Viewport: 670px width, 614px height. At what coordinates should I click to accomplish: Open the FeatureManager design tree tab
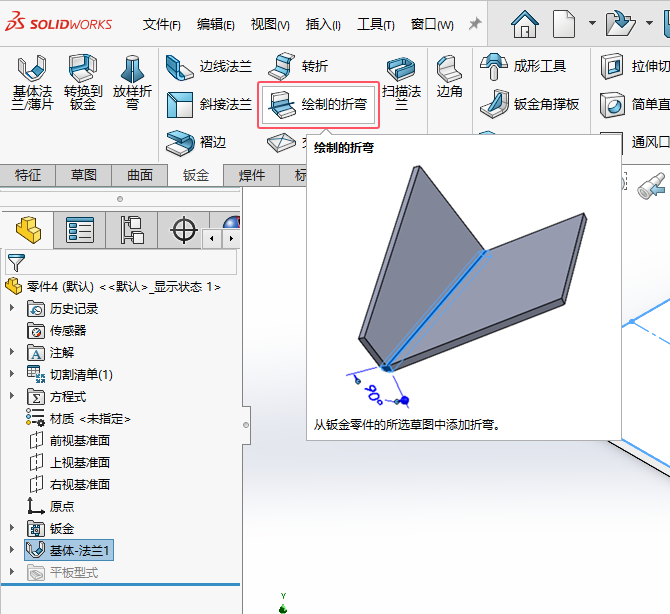click(x=28, y=230)
